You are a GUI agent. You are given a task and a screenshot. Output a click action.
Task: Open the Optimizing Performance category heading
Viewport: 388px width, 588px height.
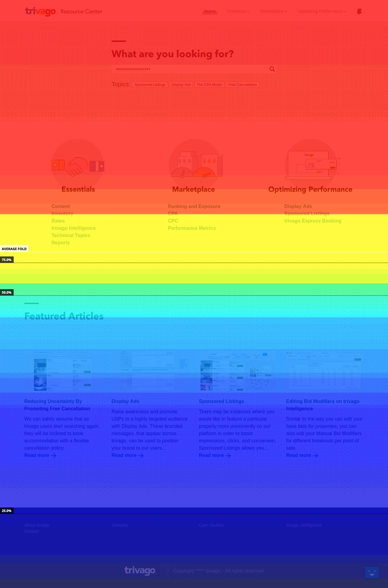[x=310, y=189]
